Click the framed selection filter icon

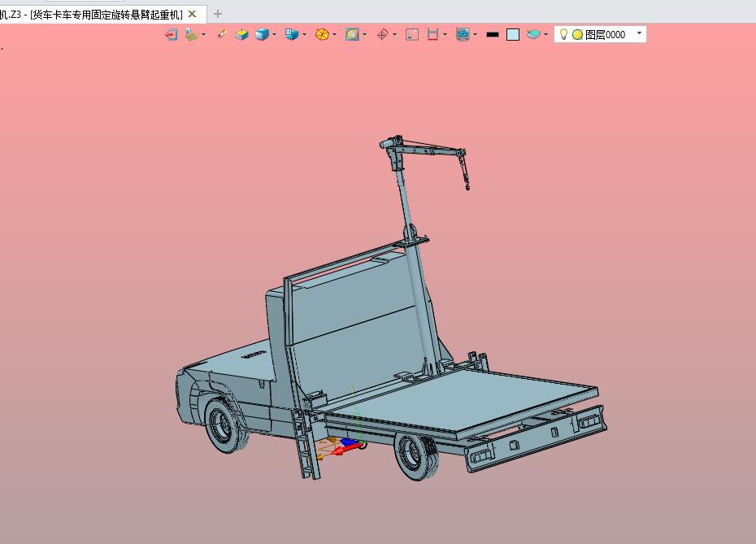(352, 34)
